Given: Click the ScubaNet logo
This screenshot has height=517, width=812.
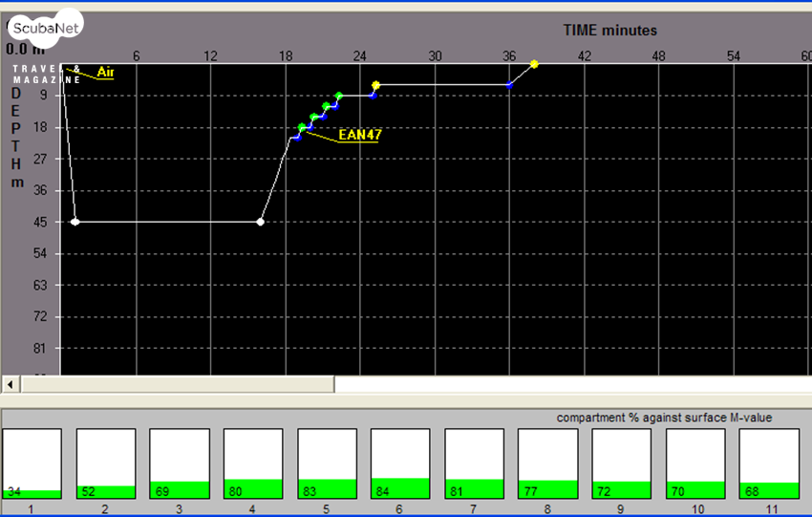Looking at the screenshot, I should [45, 30].
